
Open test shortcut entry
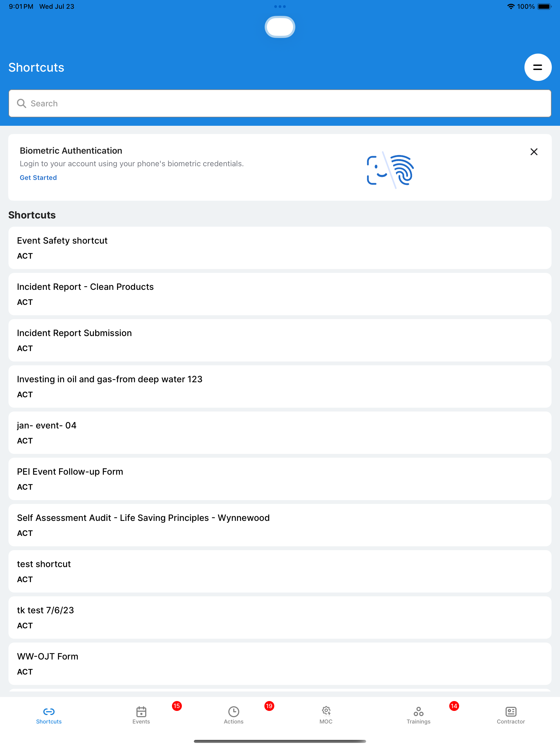(280, 572)
